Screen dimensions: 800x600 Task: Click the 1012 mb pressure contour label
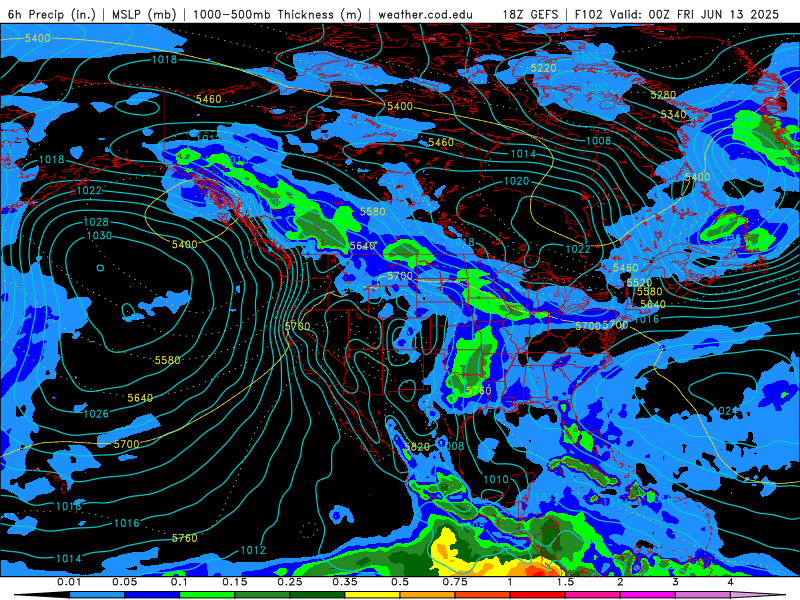[x=253, y=550]
